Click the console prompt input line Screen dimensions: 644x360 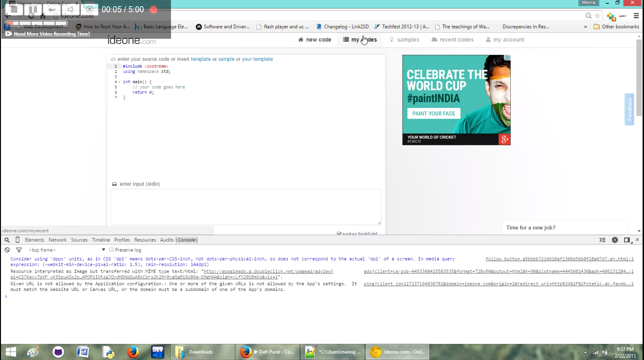321,297
